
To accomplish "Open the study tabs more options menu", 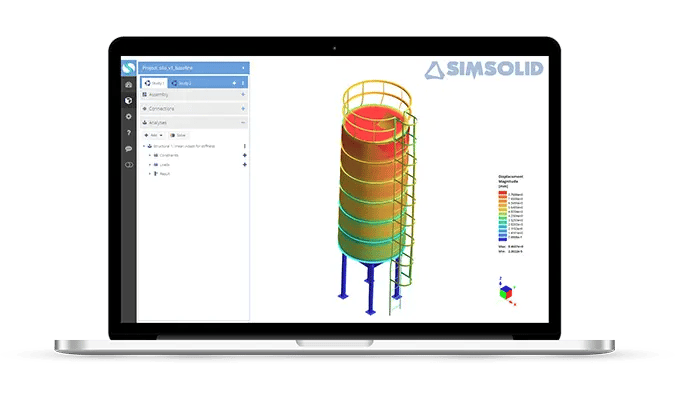I will click(243, 83).
